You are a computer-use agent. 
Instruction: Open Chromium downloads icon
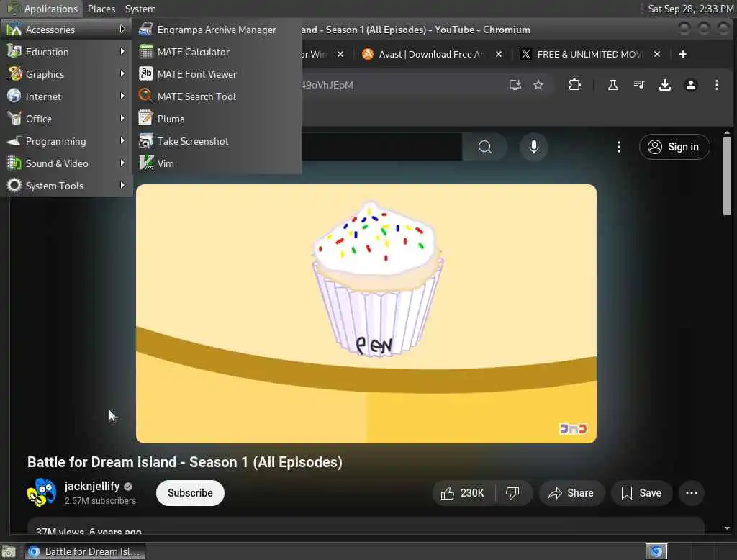tap(664, 85)
